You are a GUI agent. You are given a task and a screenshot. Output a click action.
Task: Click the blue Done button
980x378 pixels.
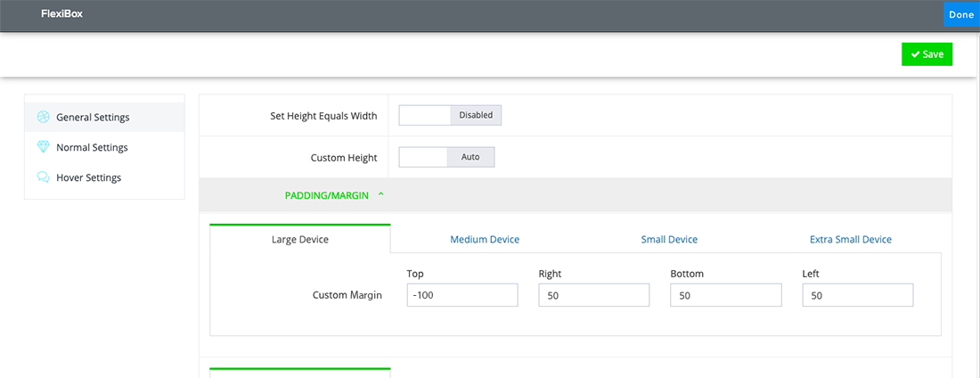click(x=961, y=14)
